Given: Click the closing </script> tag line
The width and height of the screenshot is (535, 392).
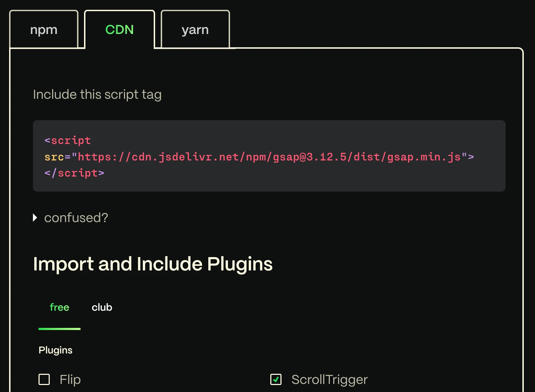Looking at the screenshot, I should [74, 173].
